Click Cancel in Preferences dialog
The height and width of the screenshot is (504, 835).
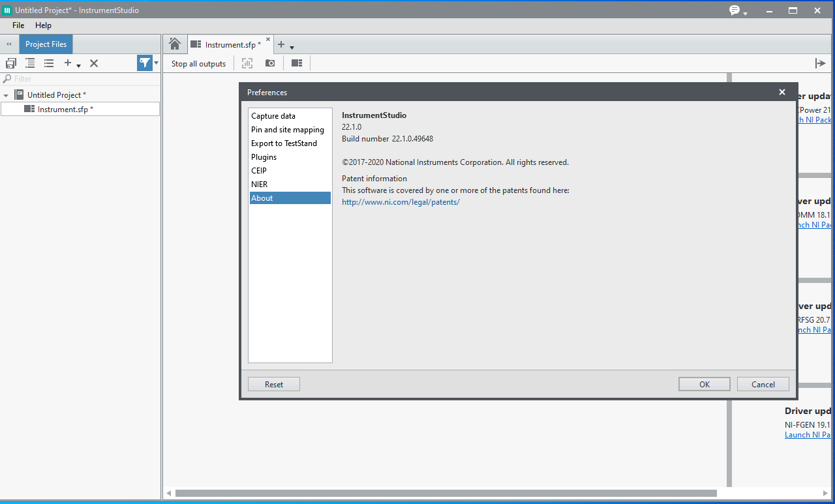(x=763, y=385)
